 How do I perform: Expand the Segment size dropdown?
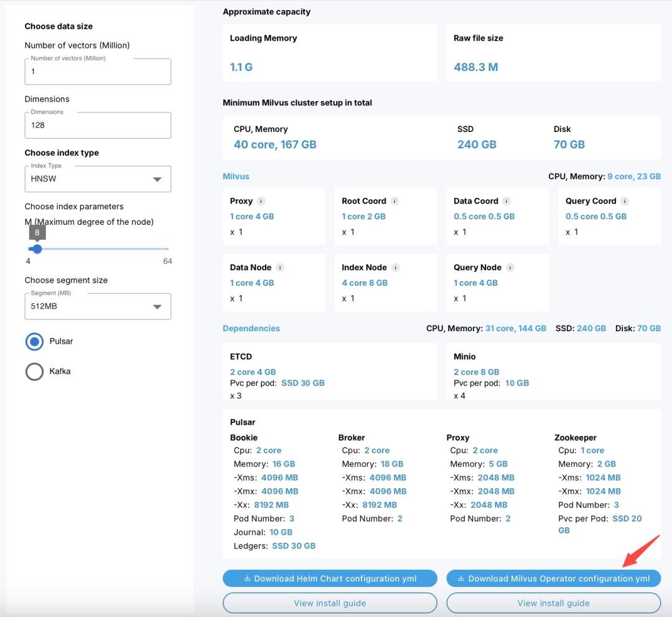click(x=98, y=306)
